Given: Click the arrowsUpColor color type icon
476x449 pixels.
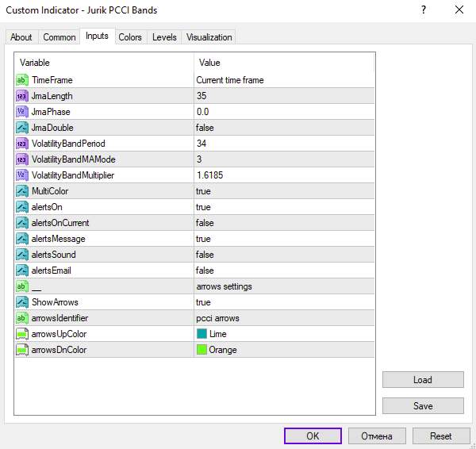Looking at the screenshot, I should (x=22, y=334).
